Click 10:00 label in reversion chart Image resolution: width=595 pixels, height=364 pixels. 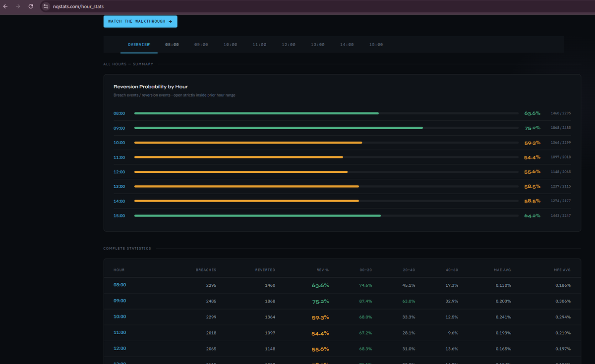[x=119, y=143]
